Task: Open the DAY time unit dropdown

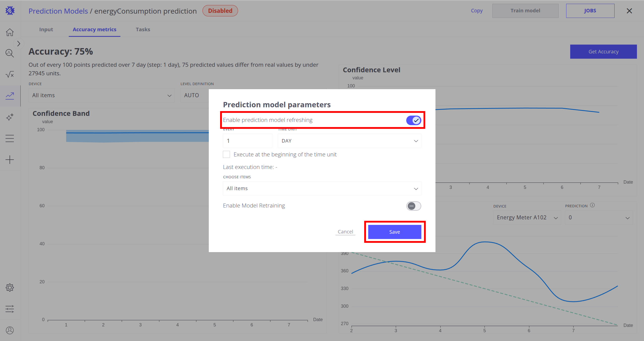Action: 349,141
